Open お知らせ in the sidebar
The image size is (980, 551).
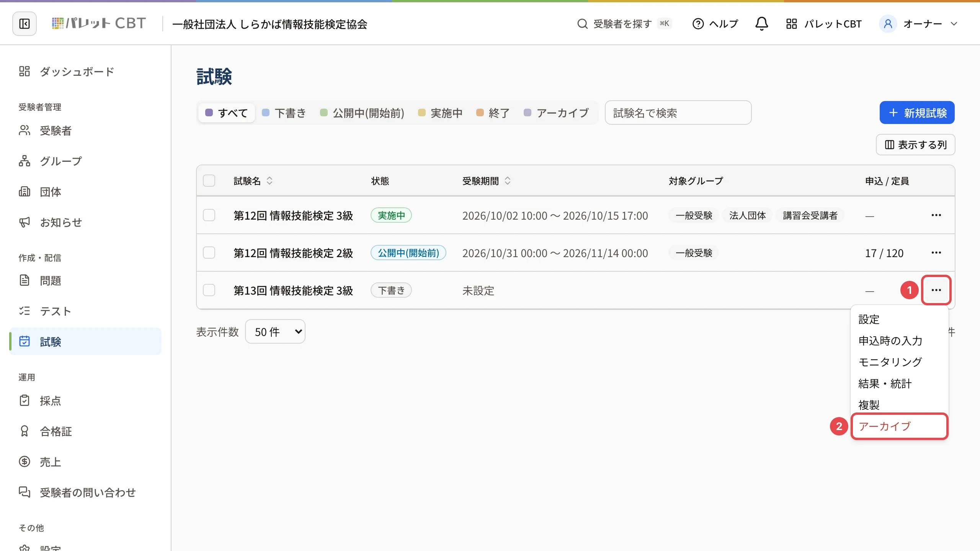(85, 222)
